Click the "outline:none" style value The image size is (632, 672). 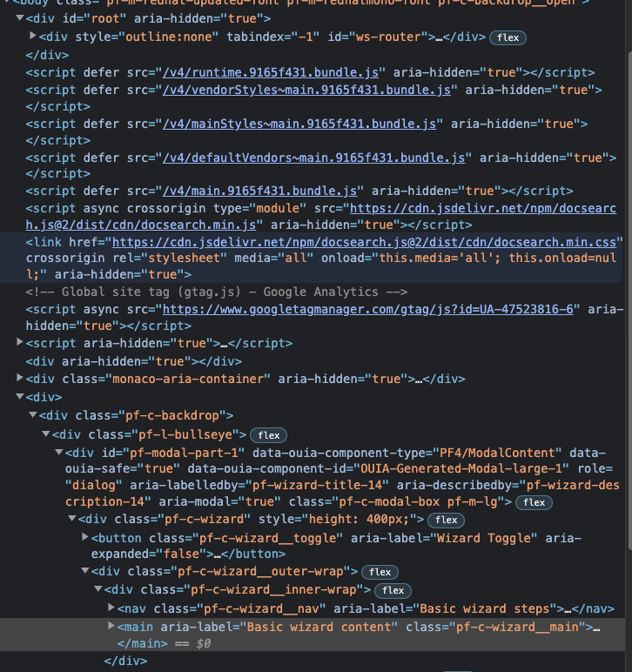pyautogui.click(x=168, y=37)
